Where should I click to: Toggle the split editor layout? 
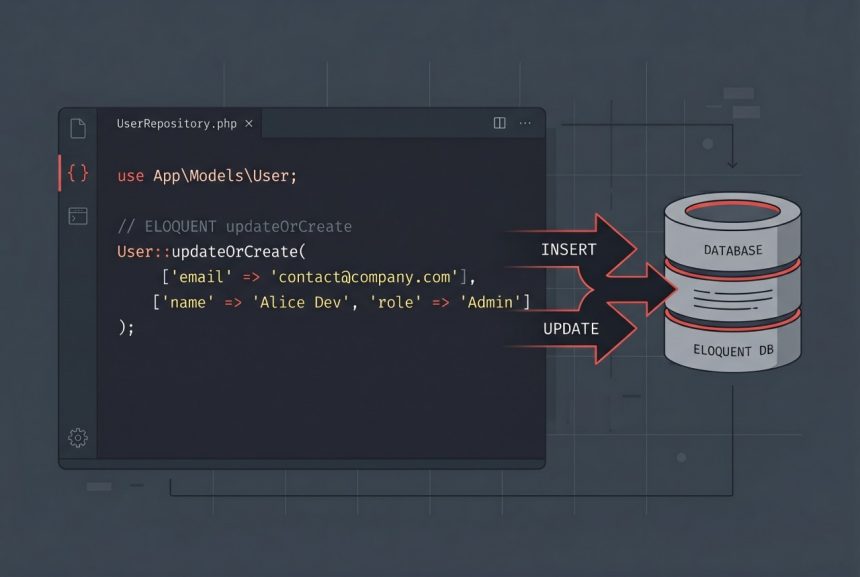point(498,122)
